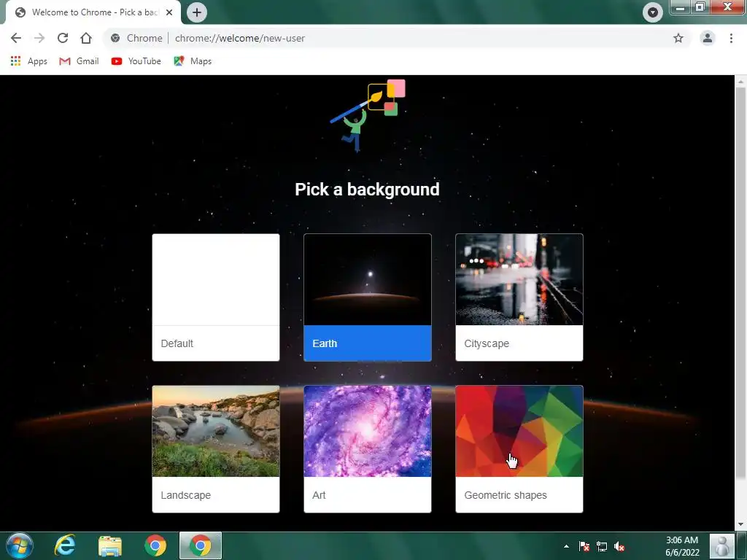Open the Windows Start menu
This screenshot has height=560, width=747.
(20, 545)
